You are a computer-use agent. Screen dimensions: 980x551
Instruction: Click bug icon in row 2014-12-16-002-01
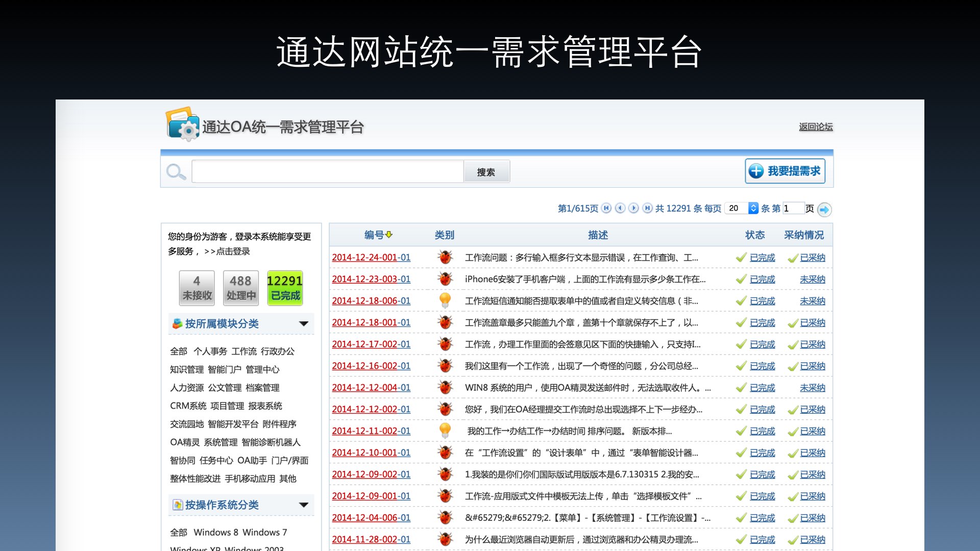pos(445,366)
